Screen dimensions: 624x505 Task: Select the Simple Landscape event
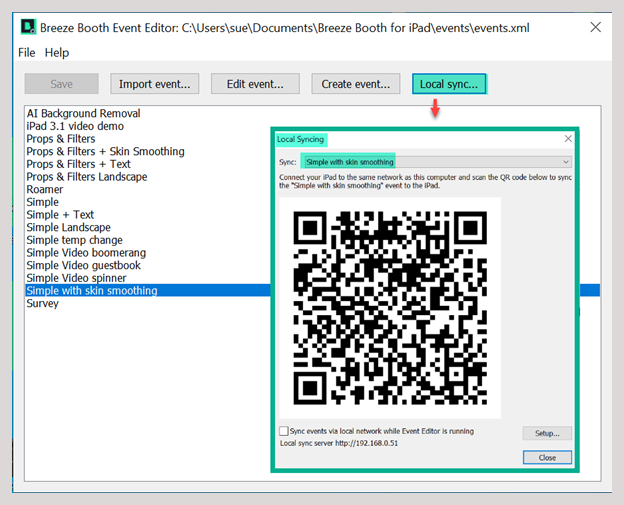(68, 228)
